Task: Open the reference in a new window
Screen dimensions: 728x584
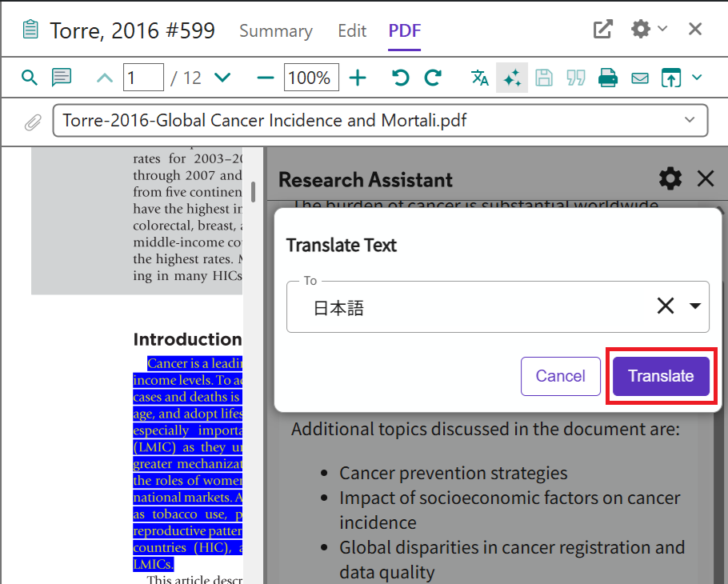Action: tap(602, 30)
